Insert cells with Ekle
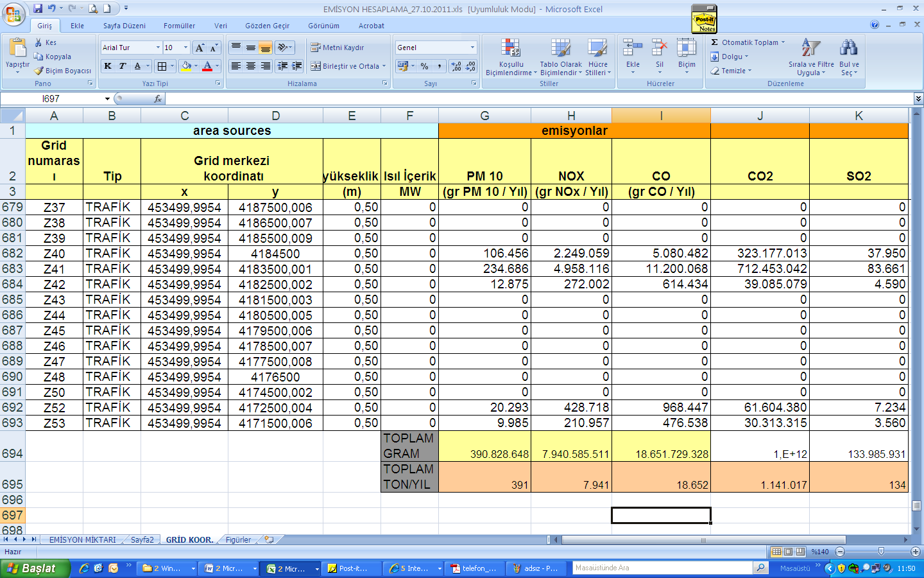 tap(633, 57)
